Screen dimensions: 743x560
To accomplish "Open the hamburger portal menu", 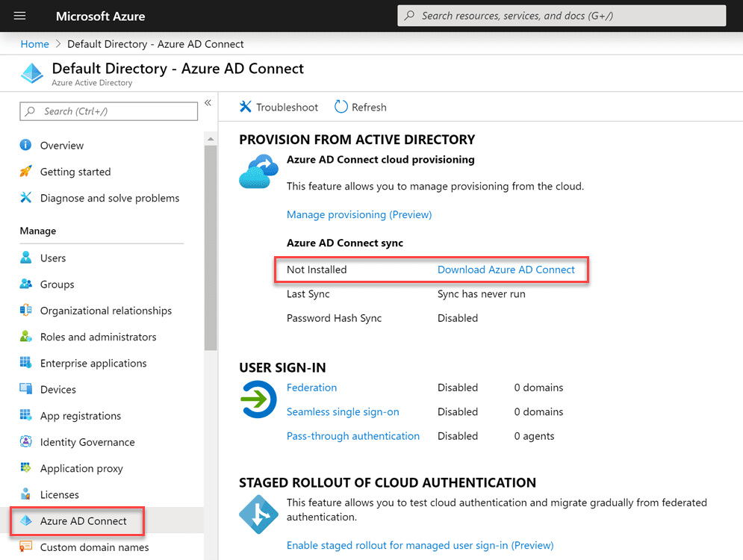I will pos(20,16).
